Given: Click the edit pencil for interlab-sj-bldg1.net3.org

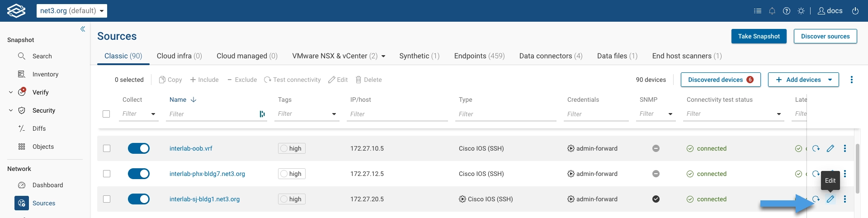Looking at the screenshot, I should tap(830, 199).
